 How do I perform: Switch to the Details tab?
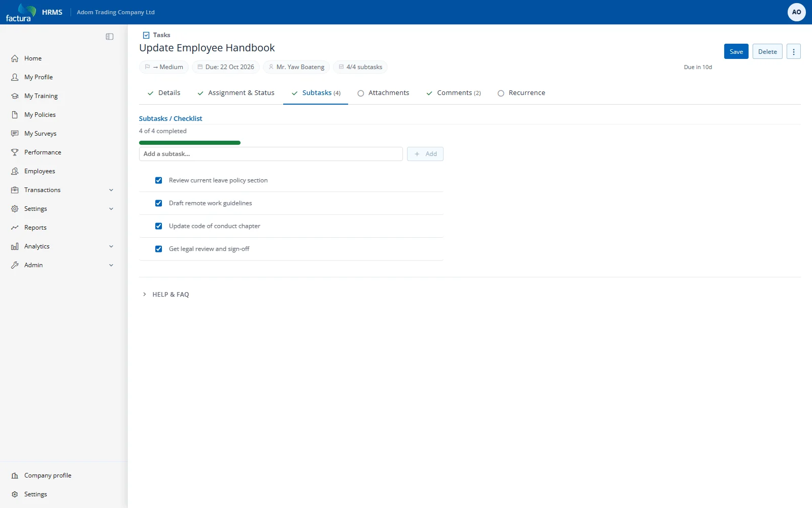[x=164, y=93]
